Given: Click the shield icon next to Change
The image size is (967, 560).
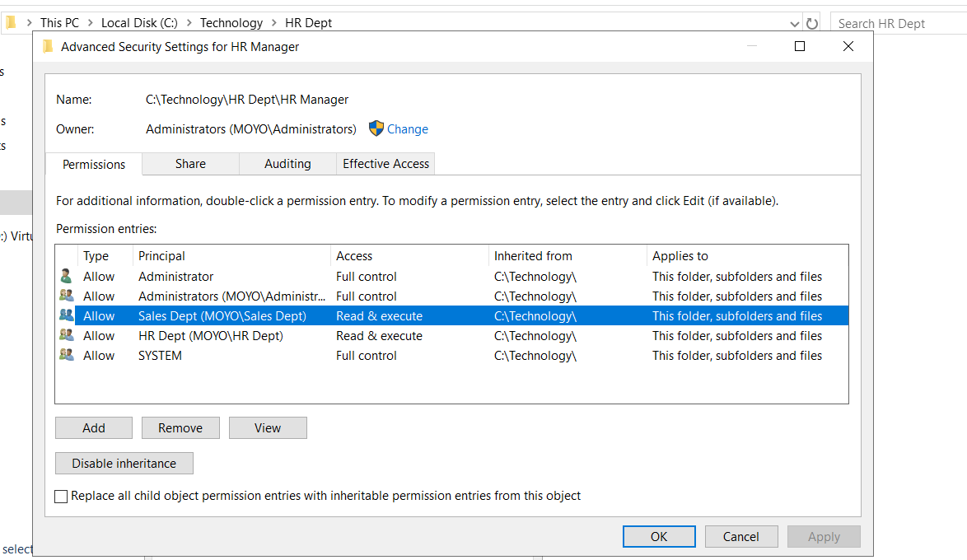Looking at the screenshot, I should tap(376, 128).
